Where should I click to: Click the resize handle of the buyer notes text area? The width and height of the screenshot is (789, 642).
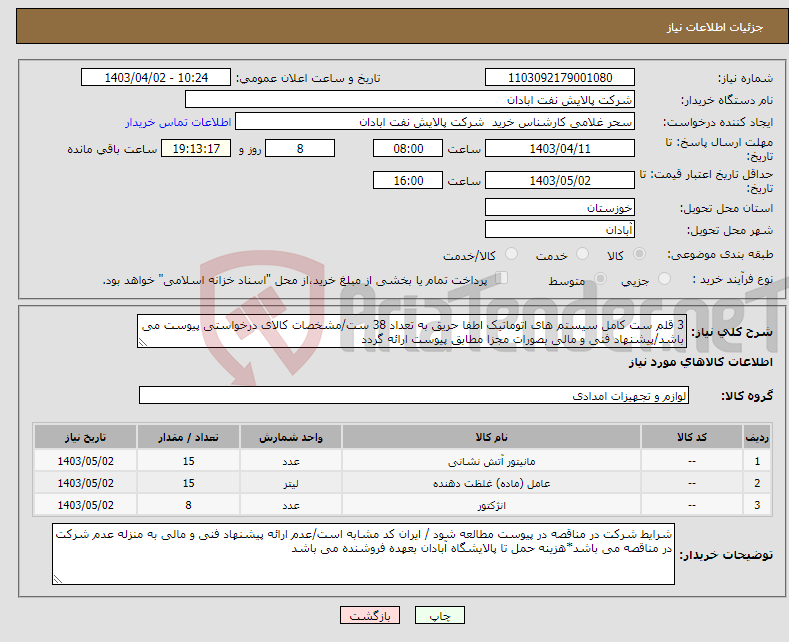(x=58, y=579)
